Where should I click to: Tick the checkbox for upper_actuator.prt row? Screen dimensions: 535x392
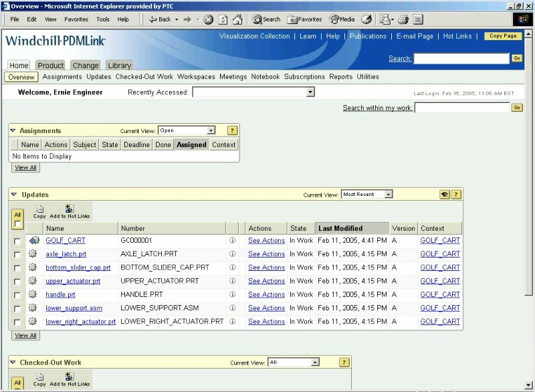17,282
